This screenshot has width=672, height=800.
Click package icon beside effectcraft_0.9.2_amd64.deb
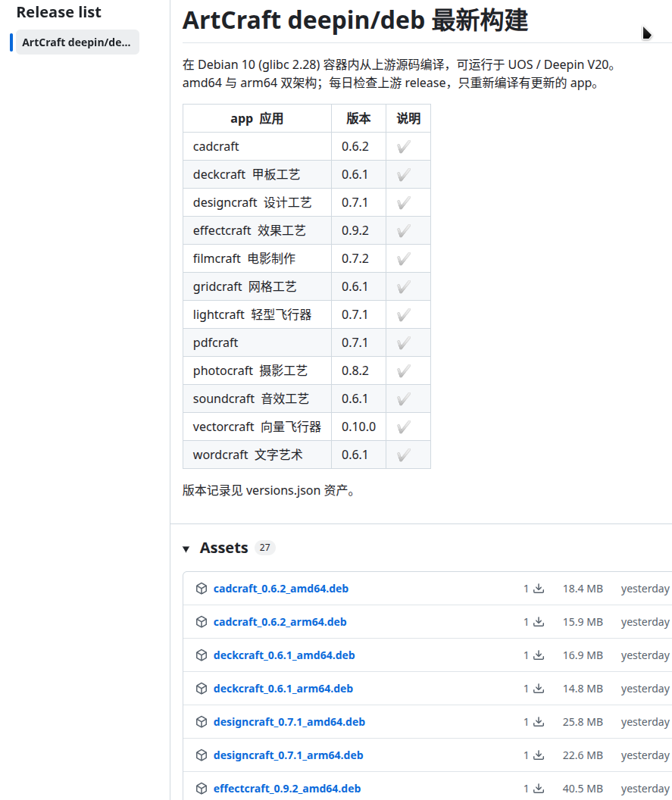click(202, 789)
